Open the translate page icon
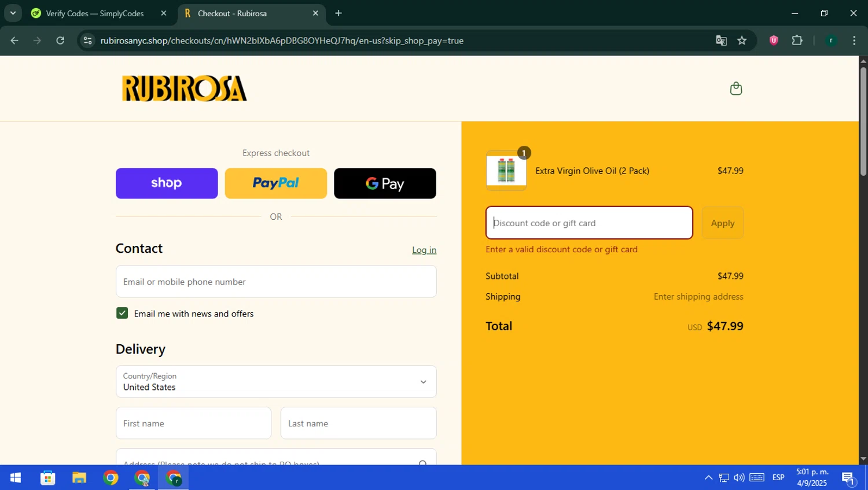Image resolution: width=868 pixels, height=490 pixels. (x=721, y=40)
